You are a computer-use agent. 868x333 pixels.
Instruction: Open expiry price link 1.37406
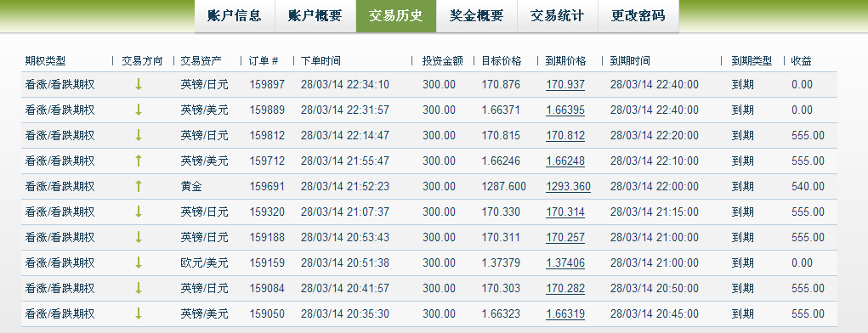565,262
